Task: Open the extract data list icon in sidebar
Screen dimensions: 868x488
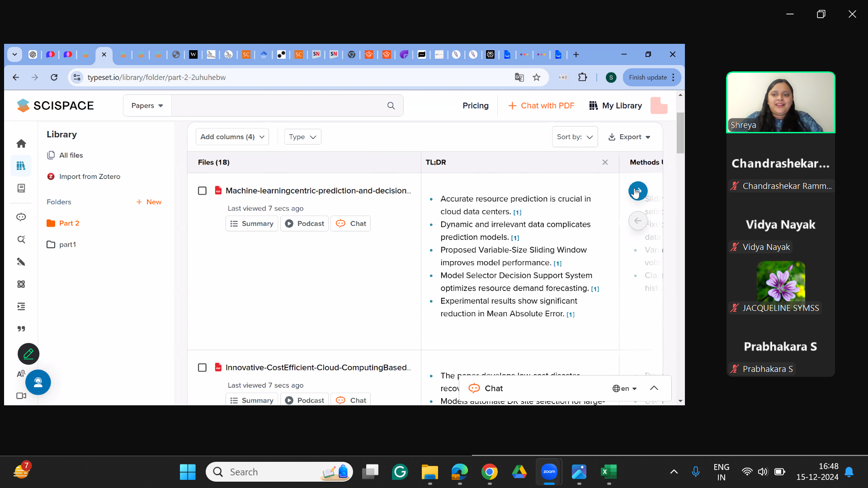Action: pos(21,307)
